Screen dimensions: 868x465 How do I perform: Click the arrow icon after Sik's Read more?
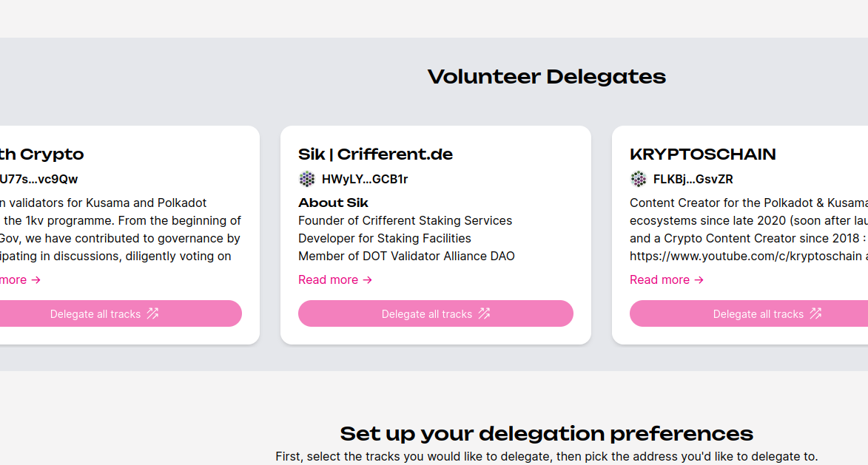[x=366, y=279]
